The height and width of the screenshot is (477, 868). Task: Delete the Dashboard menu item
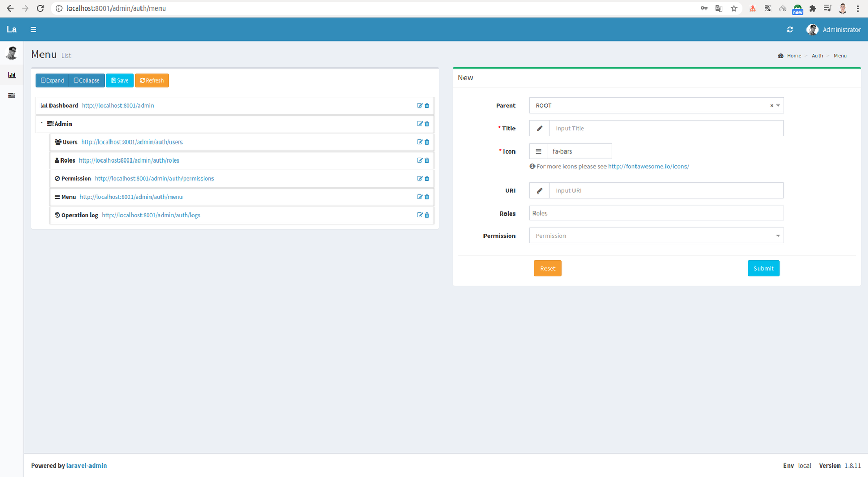click(x=427, y=106)
